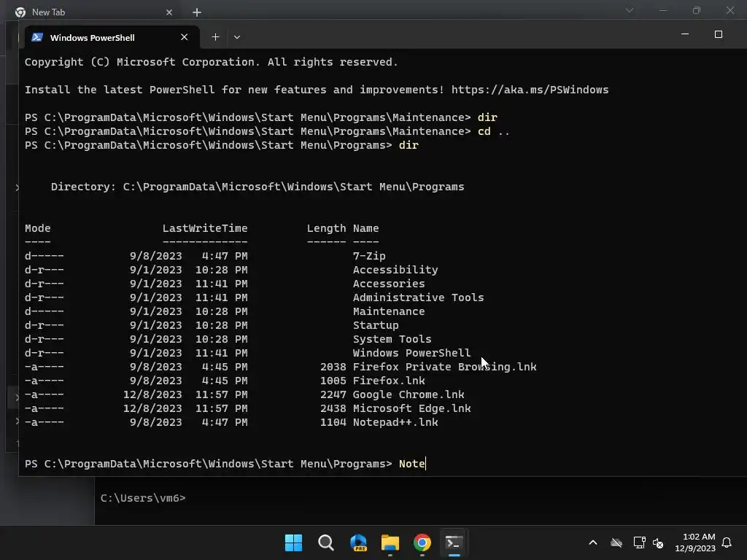The width and height of the screenshot is (747, 560).
Task: Click the Microsoft Edge.lnk file name
Action: 411,408
